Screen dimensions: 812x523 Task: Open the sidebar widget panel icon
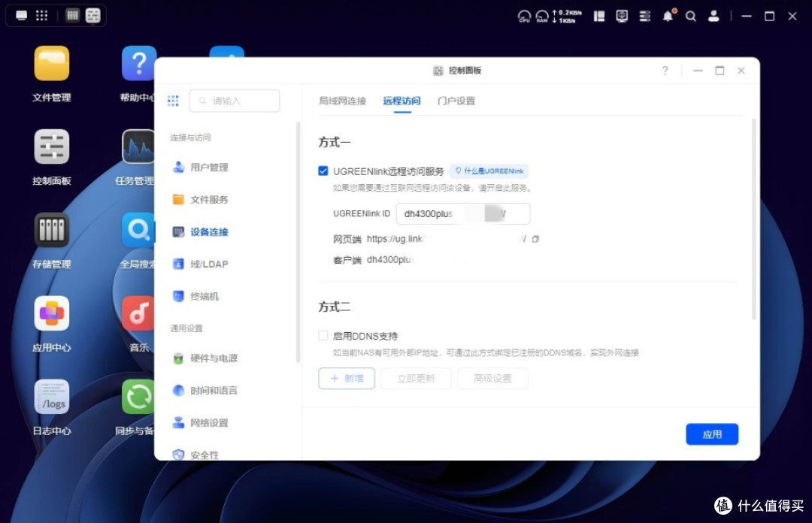(x=599, y=17)
